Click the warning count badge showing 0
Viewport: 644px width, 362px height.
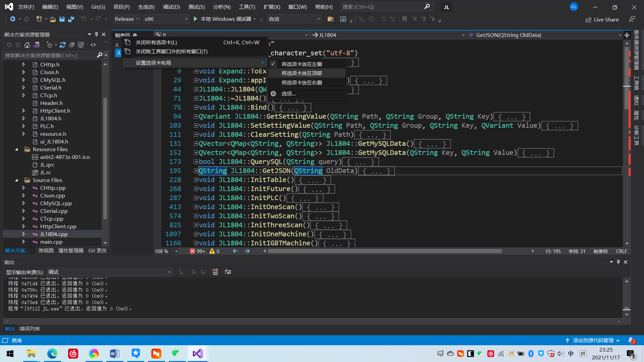[x=215, y=251]
